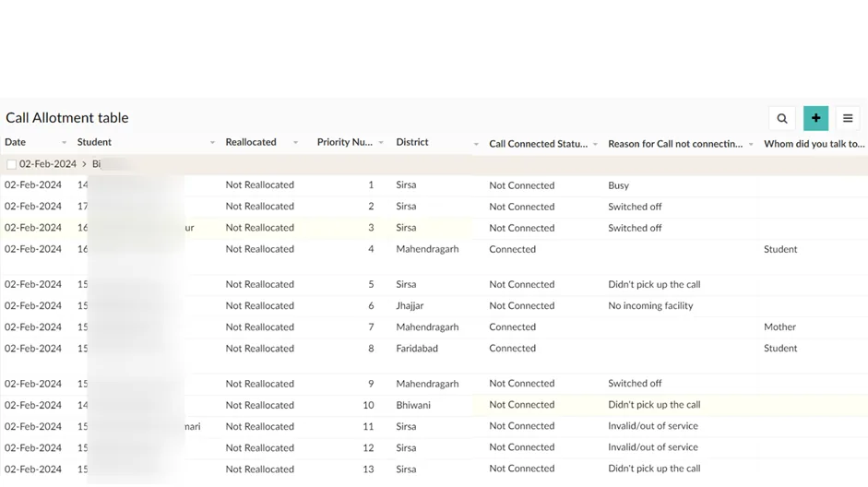Open the Call Connected Statu... column dropdown arrow
Screen dimensions: 868x487
tap(595, 144)
